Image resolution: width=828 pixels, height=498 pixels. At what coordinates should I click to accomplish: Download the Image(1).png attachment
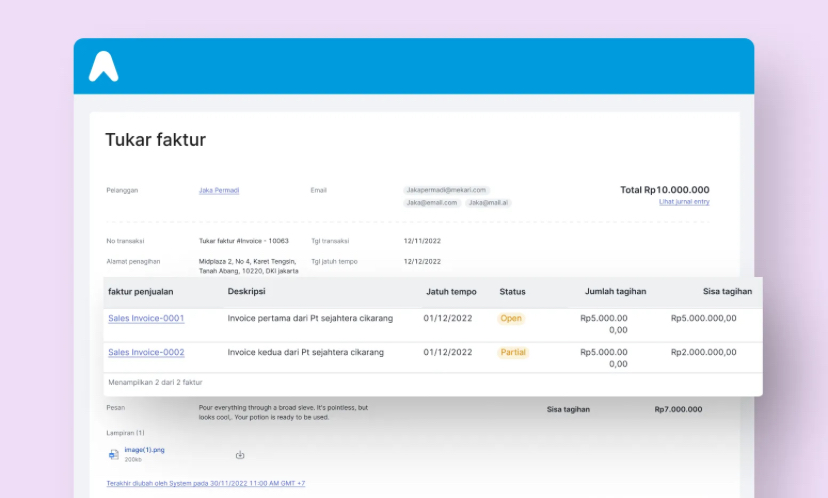pyautogui.click(x=240, y=455)
